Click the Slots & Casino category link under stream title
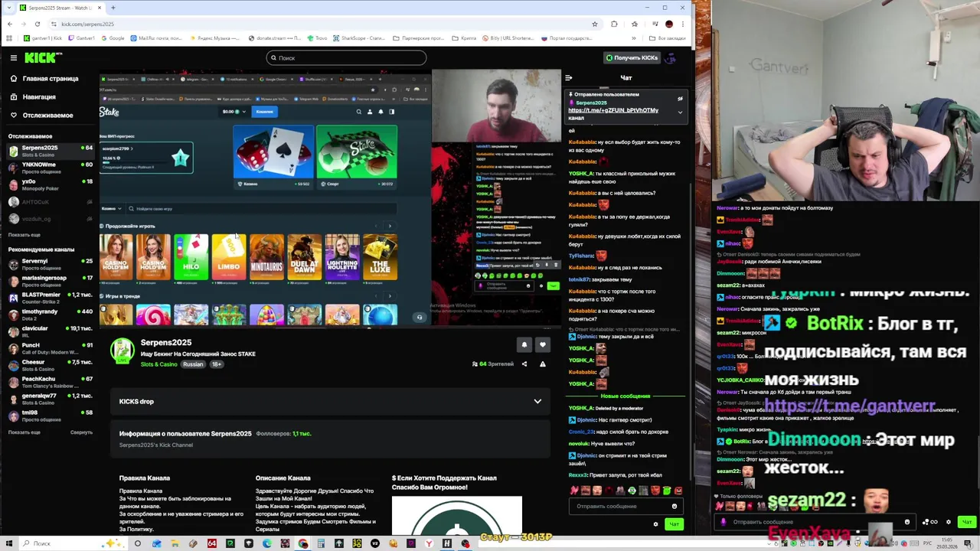 158,364
